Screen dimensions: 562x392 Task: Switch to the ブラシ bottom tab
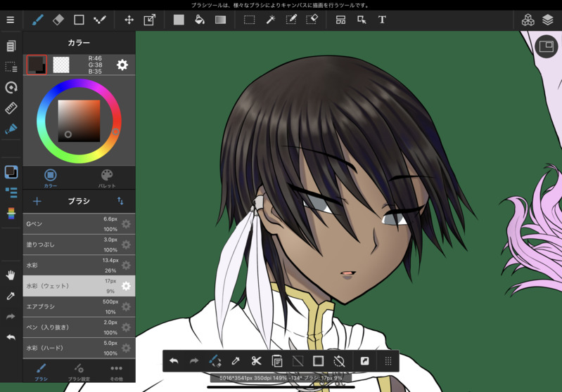[x=41, y=372]
